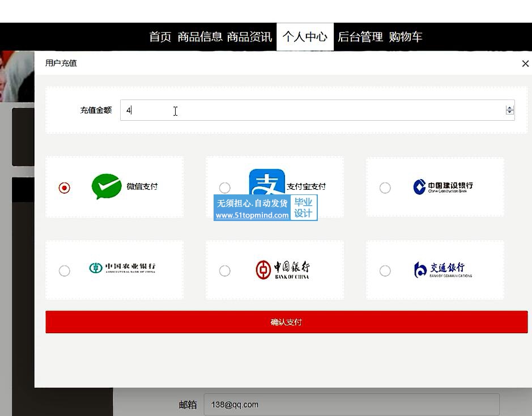Select the 微信支付 radio button
The height and width of the screenshot is (416, 532).
[x=65, y=188]
